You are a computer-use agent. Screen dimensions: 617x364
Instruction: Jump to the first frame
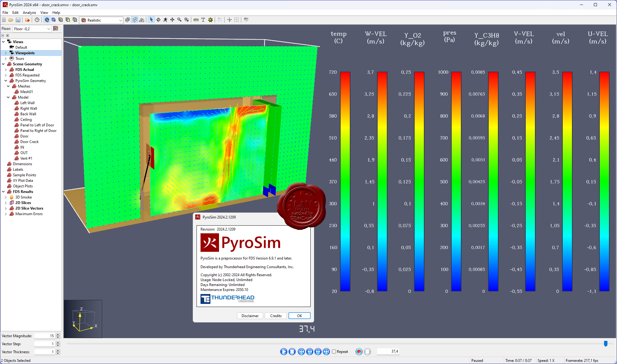click(x=301, y=351)
